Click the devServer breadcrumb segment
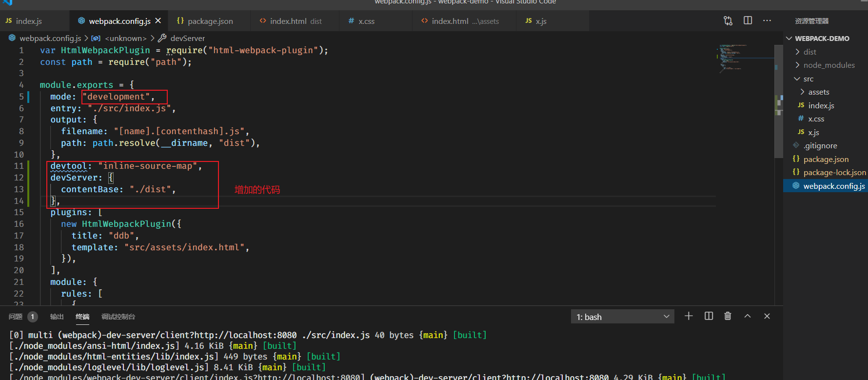868x380 pixels. click(x=187, y=38)
